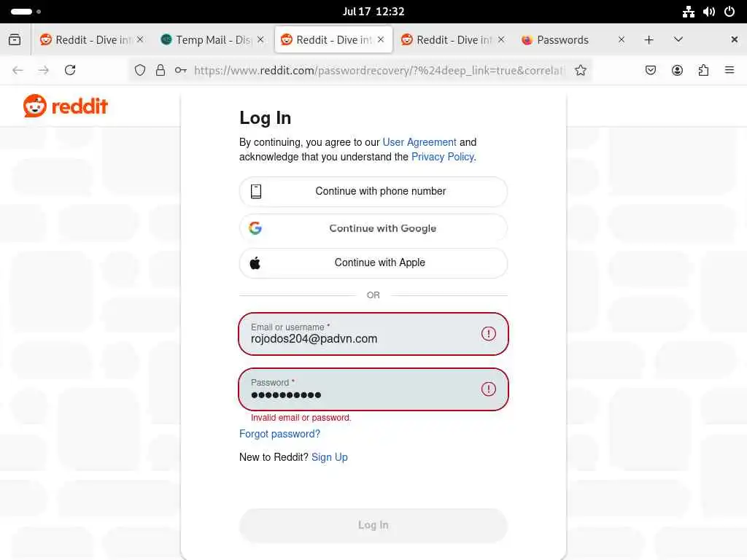This screenshot has height=560, width=747.
Task: View site security lock icon
Action: pos(160,71)
